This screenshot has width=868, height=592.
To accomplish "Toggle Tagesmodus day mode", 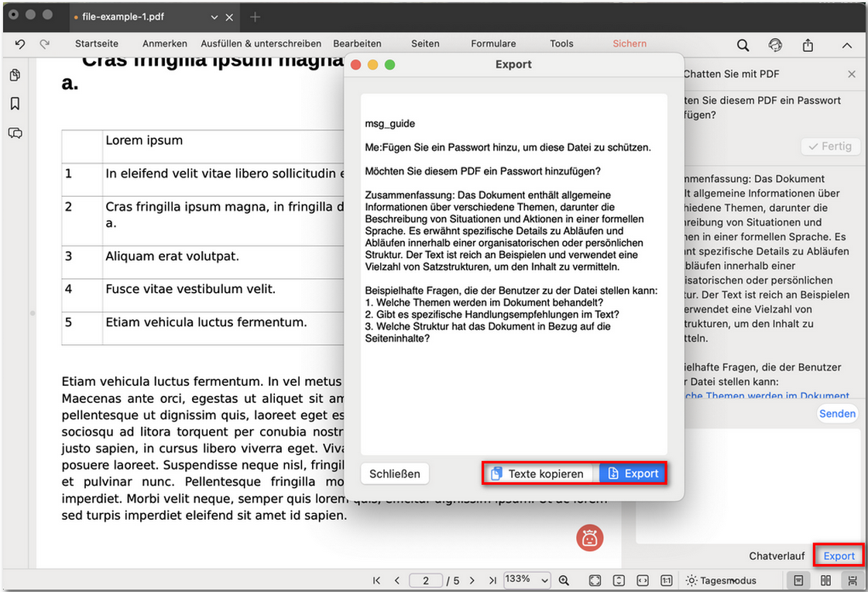I will click(x=721, y=580).
